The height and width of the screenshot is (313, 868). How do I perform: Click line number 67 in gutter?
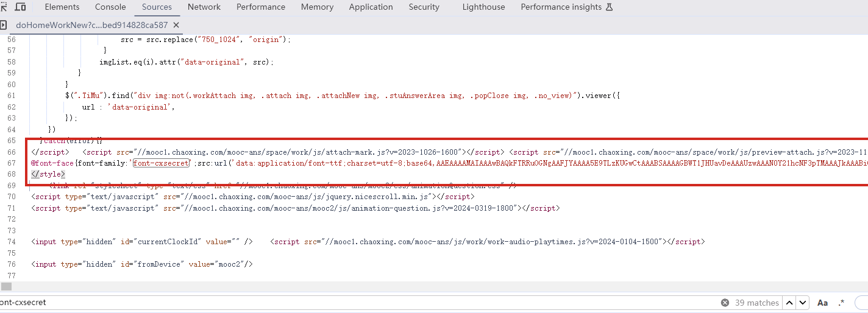click(x=12, y=163)
